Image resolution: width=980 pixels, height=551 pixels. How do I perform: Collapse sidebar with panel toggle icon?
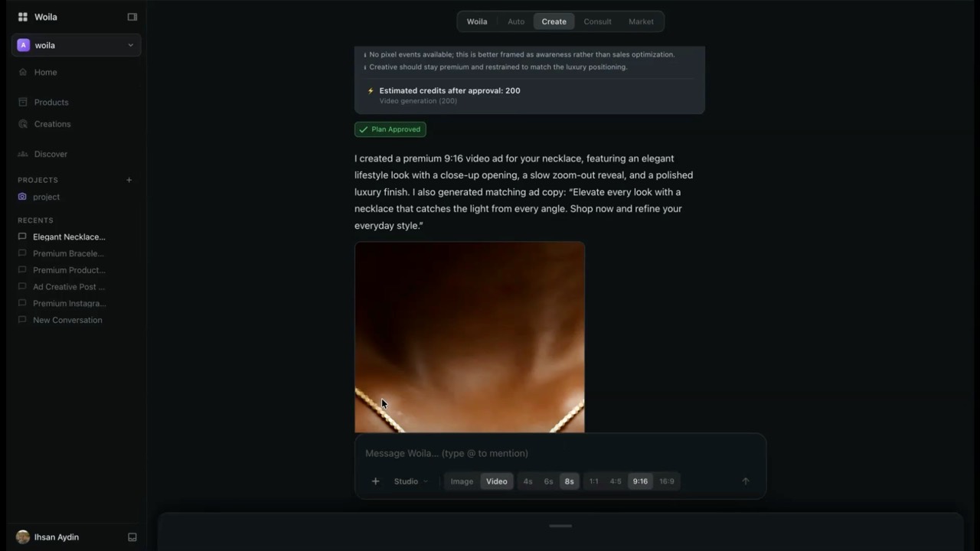click(132, 17)
